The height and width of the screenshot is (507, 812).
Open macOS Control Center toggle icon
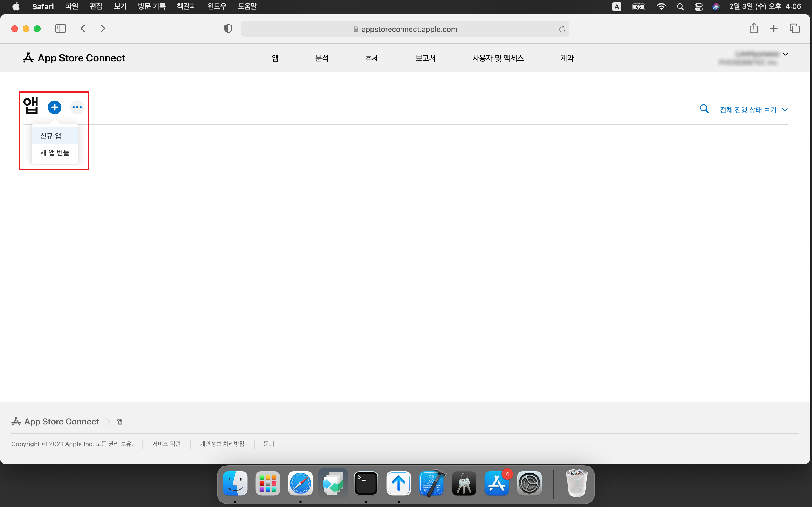point(698,7)
